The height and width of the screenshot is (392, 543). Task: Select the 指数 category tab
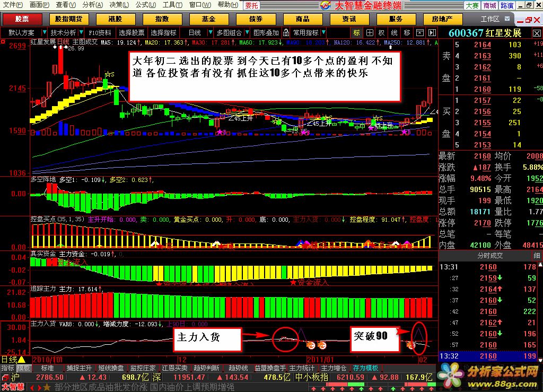coord(162,19)
